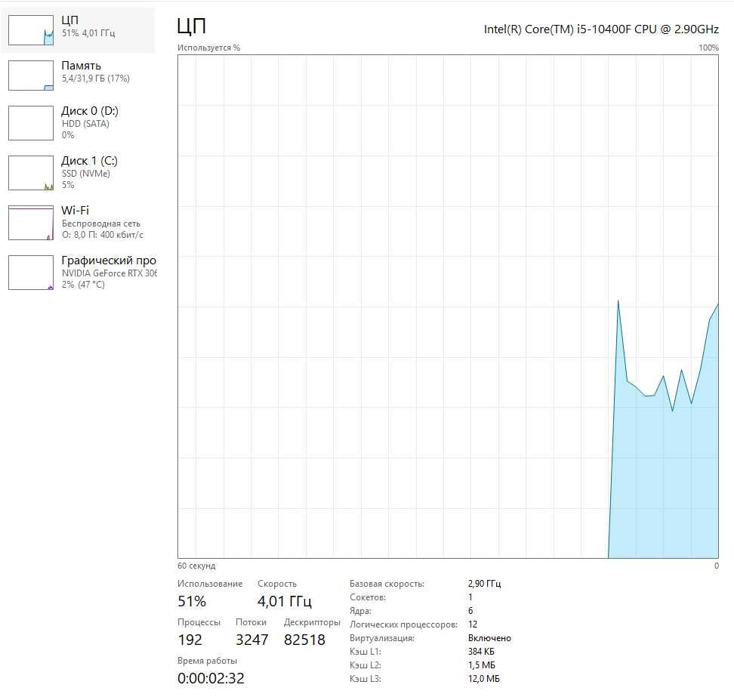Click the GPU usage and temperature 2% (47 °C)
The height and width of the screenshot is (700, 734).
pyautogui.click(x=83, y=285)
